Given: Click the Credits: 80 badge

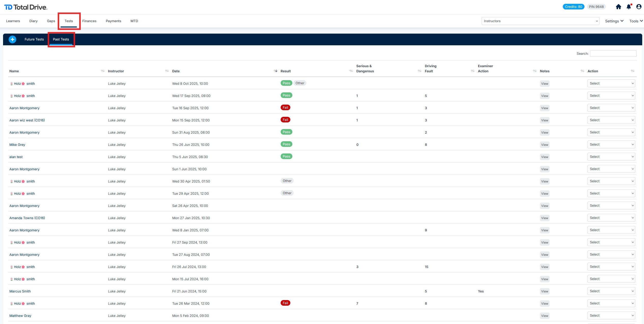Looking at the screenshot, I should pyautogui.click(x=573, y=7).
